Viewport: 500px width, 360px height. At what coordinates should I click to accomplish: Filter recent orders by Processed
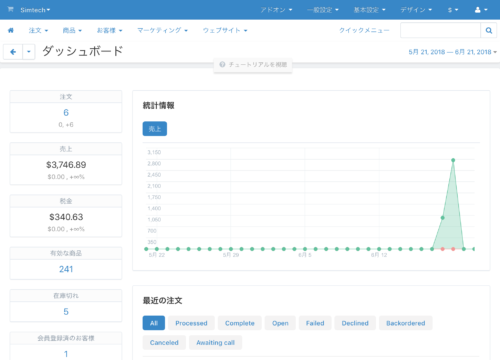[191, 323]
